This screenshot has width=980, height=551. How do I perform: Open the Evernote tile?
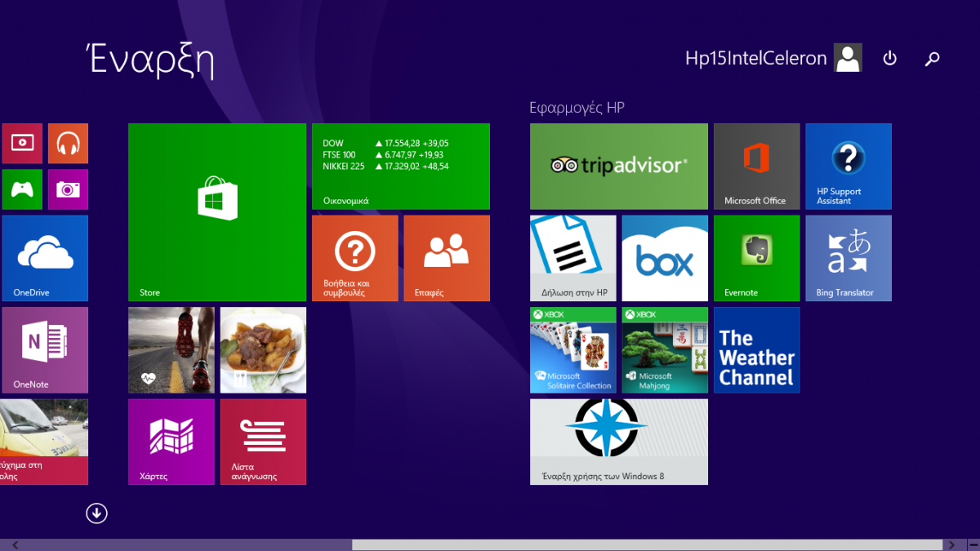pyautogui.click(x=757, y=258)
